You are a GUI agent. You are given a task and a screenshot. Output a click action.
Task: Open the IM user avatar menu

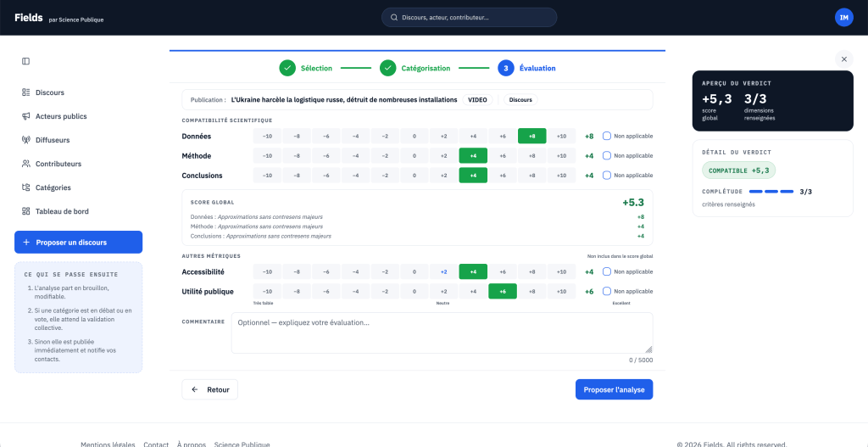click(843, 18)
